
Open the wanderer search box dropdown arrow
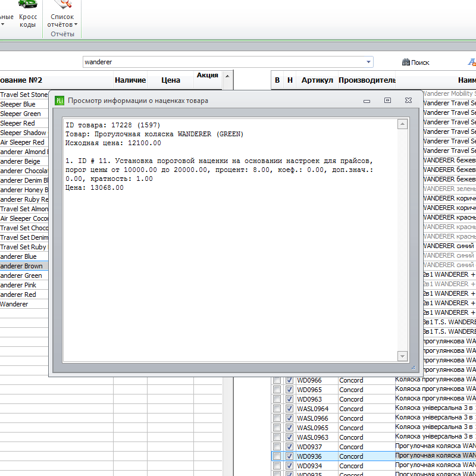coord(368,62)
